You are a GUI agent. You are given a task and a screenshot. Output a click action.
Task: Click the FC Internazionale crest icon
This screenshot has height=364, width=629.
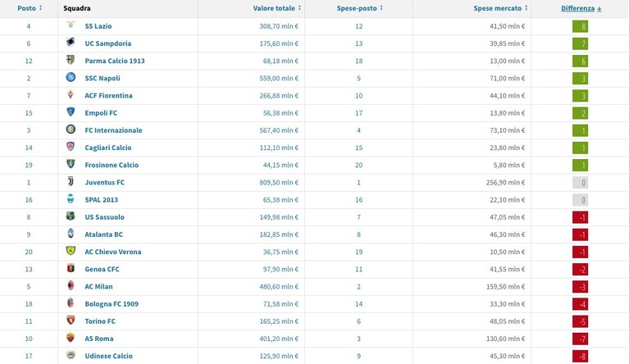71,130
